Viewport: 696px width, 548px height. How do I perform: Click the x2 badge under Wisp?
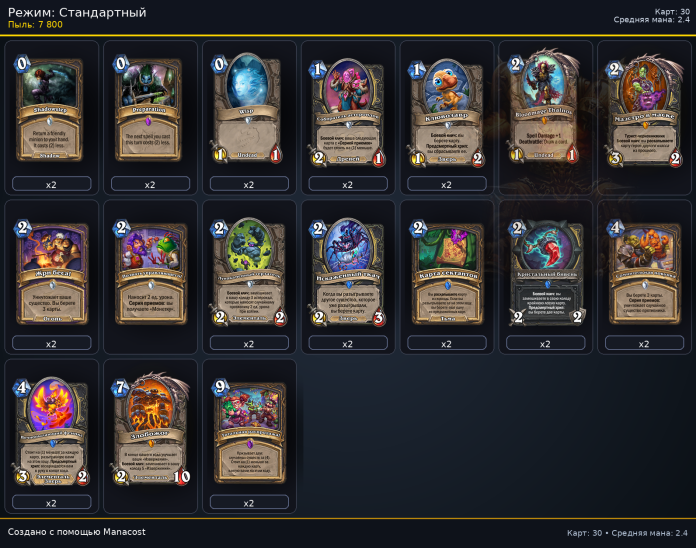tap(249, 184)
